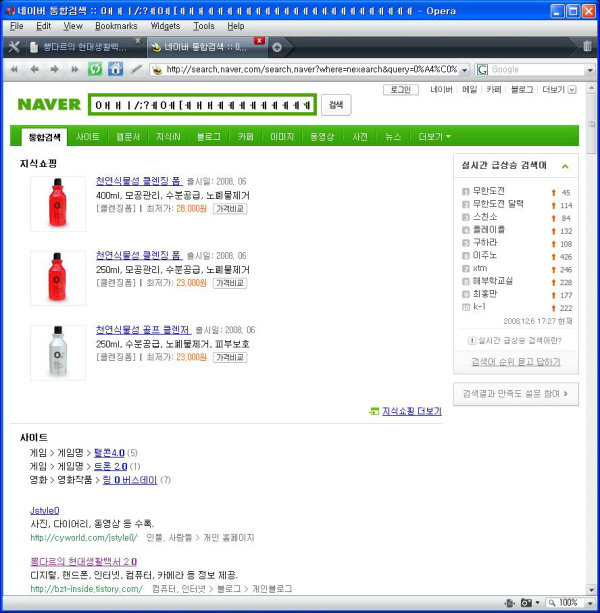This screenshot has height=613, width=600.
Task: Open the home page icon
Action: (x=115, y=69)
